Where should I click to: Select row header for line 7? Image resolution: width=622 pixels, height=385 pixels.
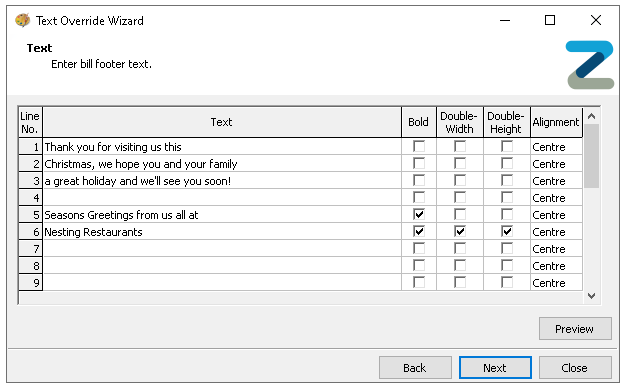coord(30,249)
